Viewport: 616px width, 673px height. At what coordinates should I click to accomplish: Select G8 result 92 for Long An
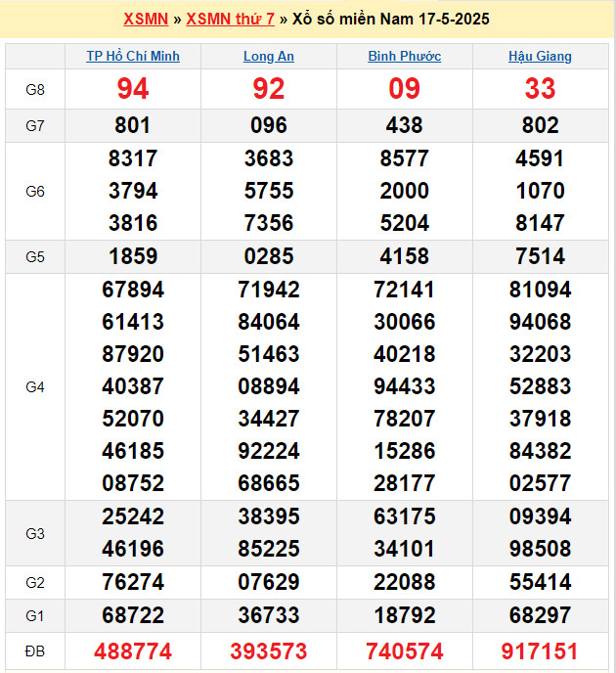tap(269, 89)
